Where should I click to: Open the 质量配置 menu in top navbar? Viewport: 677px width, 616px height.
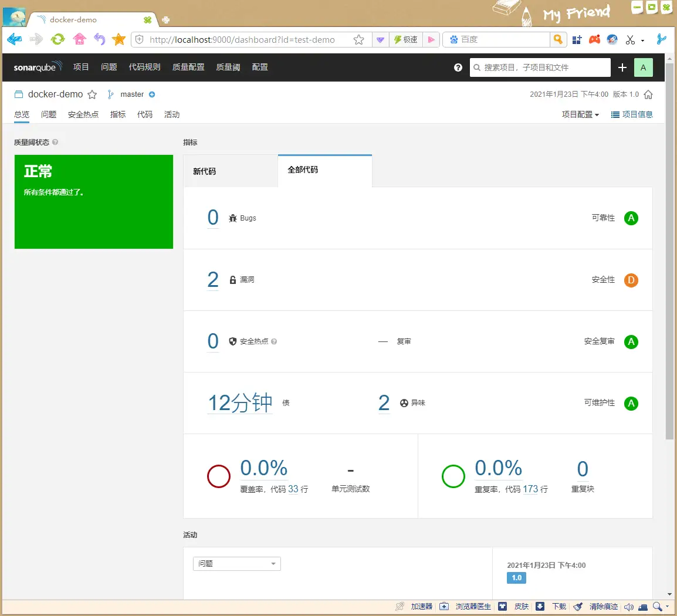188,67
